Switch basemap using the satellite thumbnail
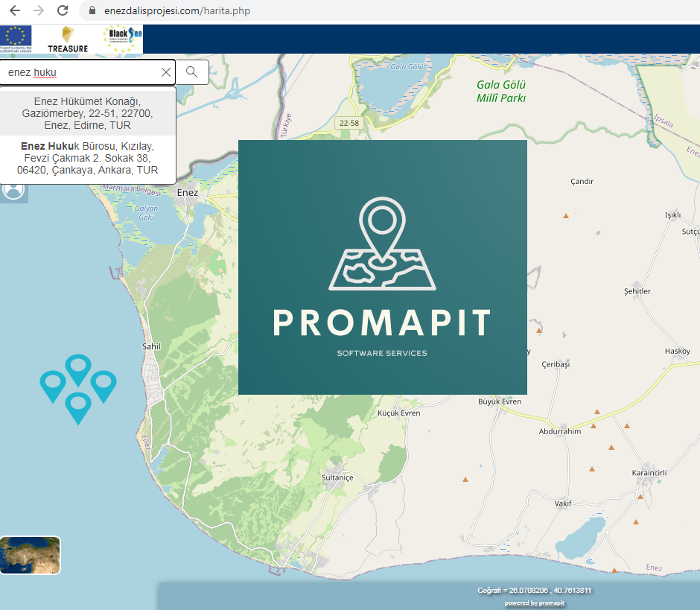Screen dimensions: 700x610 pos(31,555)
